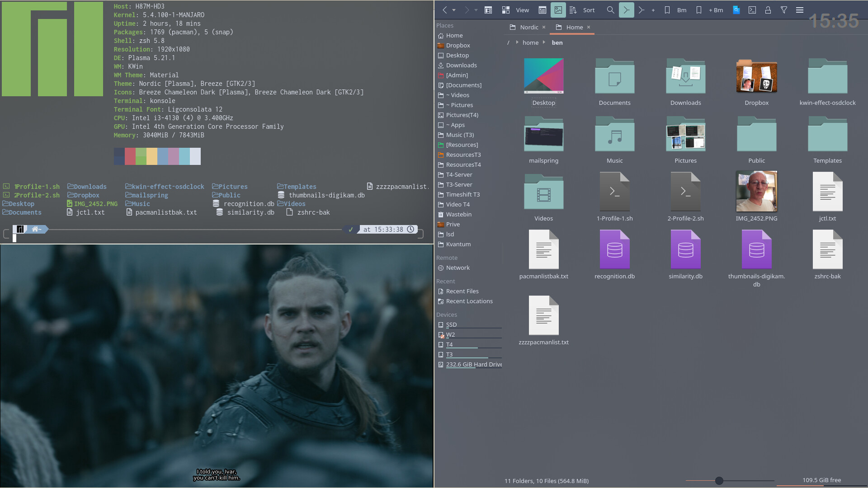
Task: Click the red swatch in neofetch palette
Action: (130, 156)
